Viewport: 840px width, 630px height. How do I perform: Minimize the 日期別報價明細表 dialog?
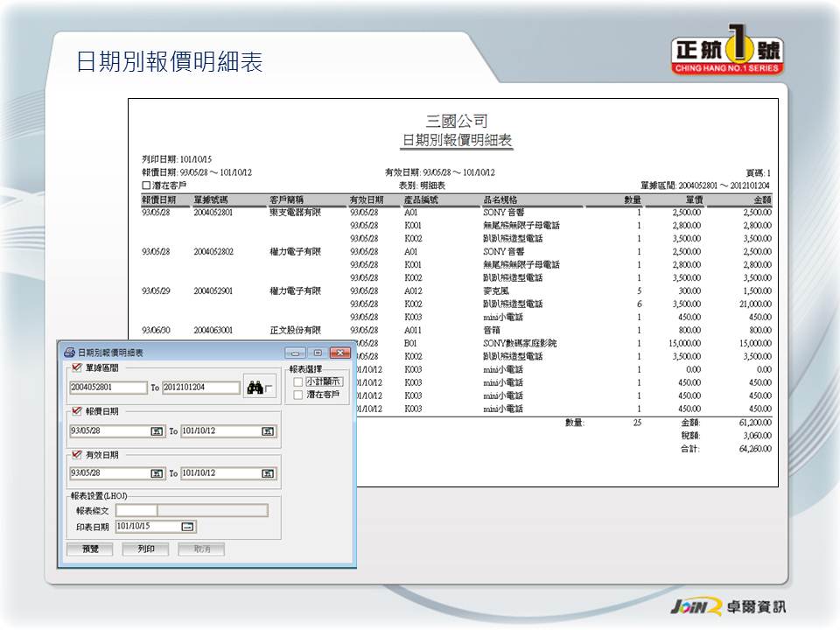294,353
